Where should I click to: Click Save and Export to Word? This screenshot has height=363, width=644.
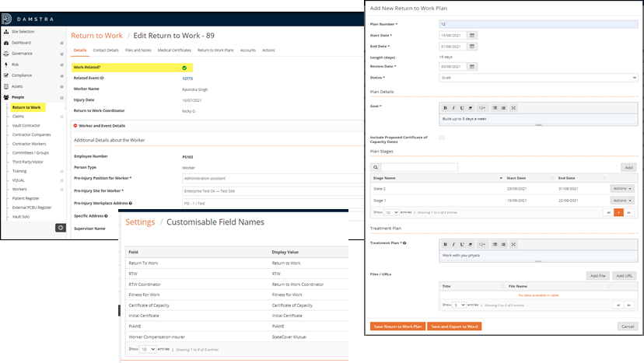[x=454, y=326]
